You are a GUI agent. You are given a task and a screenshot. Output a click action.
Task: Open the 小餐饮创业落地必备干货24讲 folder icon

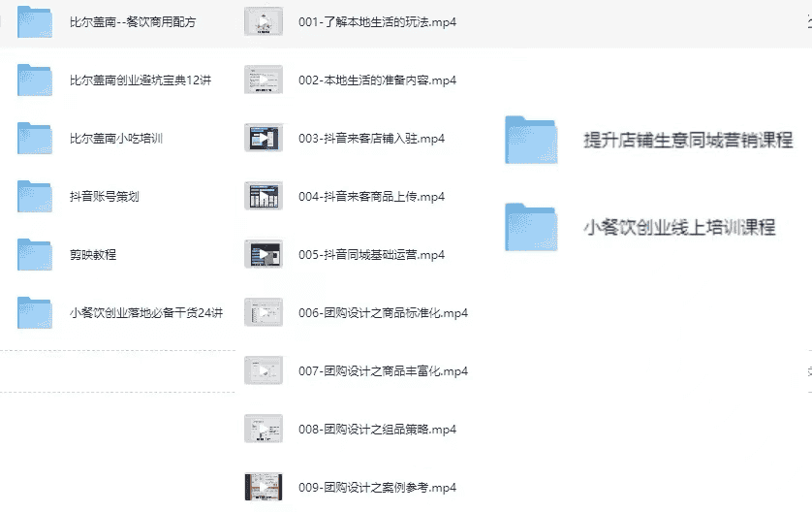click(x=35, y=312)
